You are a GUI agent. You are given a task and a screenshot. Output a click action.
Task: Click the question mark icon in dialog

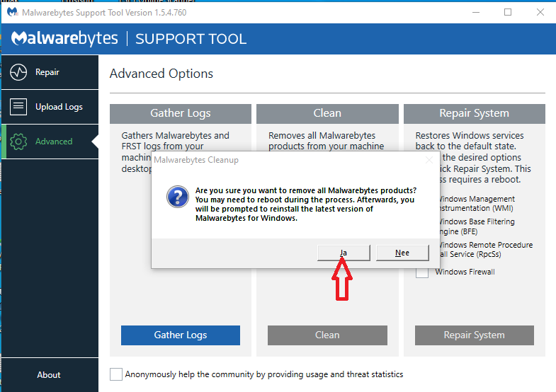click(x=177, y=197)
